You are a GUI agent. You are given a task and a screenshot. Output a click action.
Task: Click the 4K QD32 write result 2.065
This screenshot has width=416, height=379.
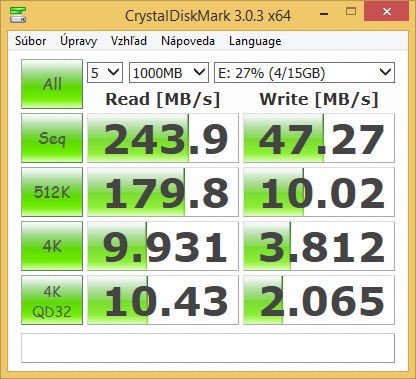(319, 300)
